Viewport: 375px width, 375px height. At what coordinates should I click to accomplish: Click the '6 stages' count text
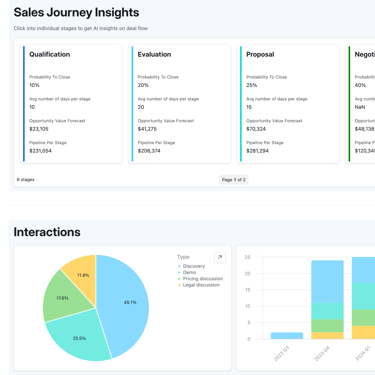pyautogui.click(x=26, y=180)
